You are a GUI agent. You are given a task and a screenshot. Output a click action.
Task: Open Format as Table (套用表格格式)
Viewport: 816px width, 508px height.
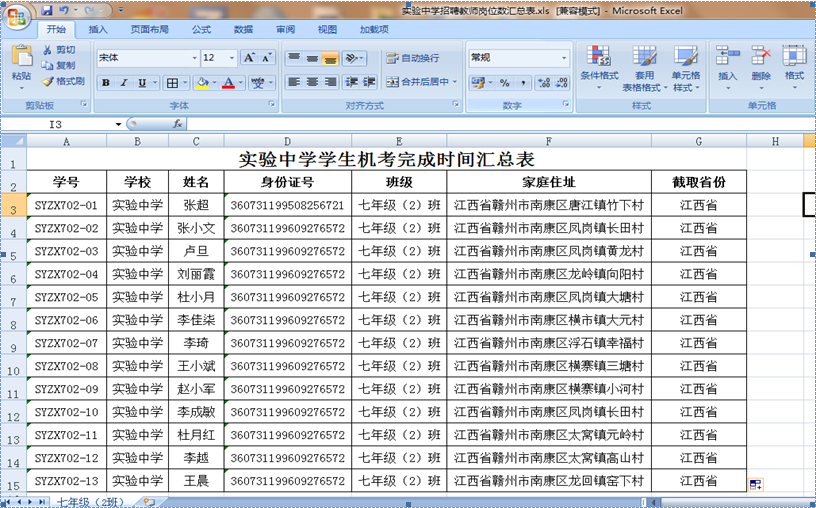(x=644, y=68)
